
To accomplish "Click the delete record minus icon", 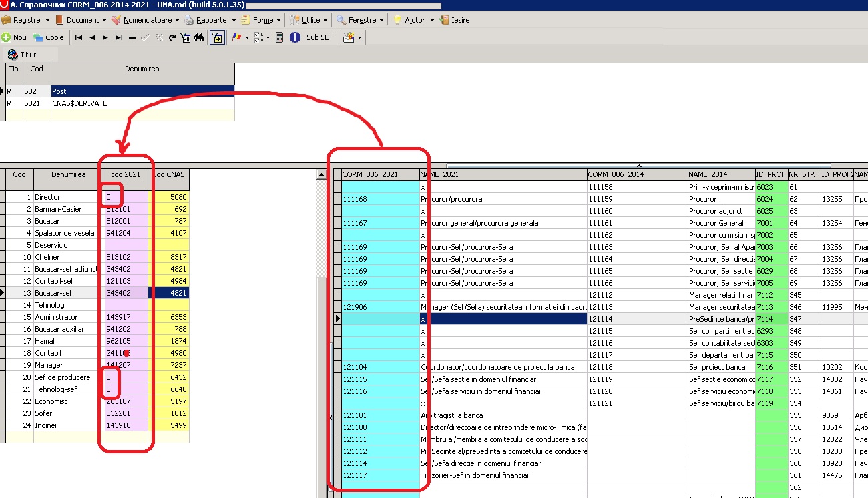I will 132,37.
